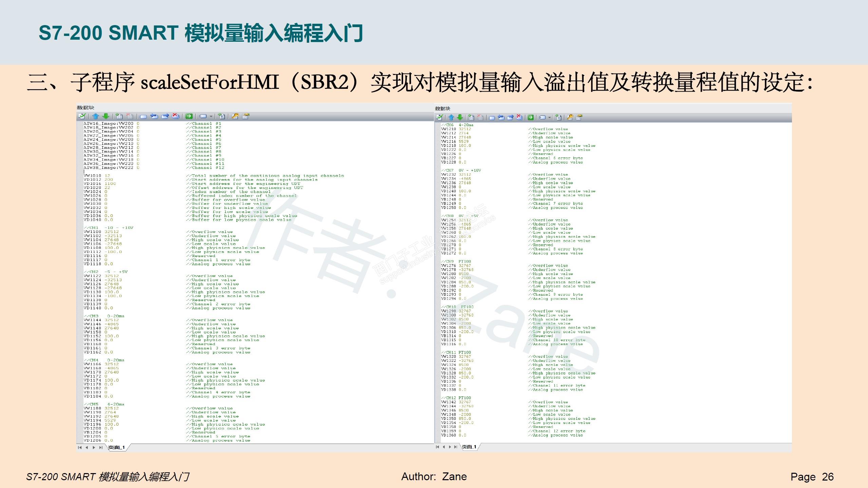Click blue upload arrow in right data block
This screenshot has width=868, height=488.
click(451, 118)
